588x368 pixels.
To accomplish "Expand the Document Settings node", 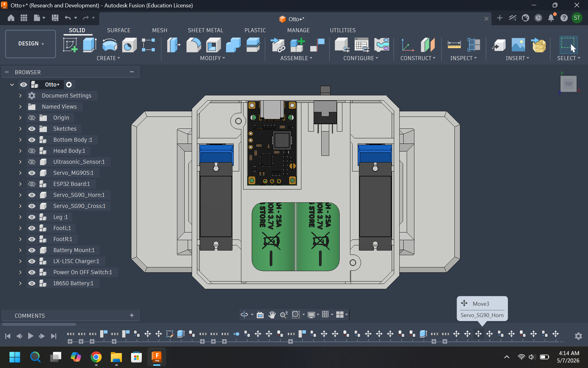I will pyautogui.click(x=20, y=96).
